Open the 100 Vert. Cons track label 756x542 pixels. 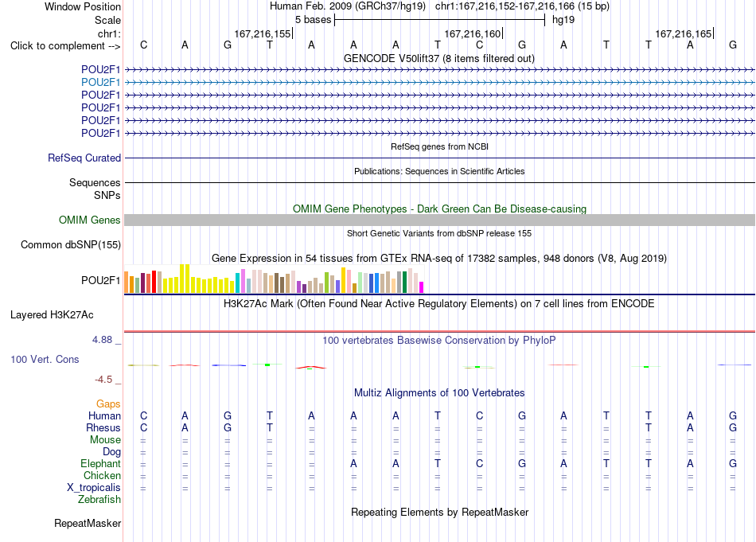tap(45, 359)
